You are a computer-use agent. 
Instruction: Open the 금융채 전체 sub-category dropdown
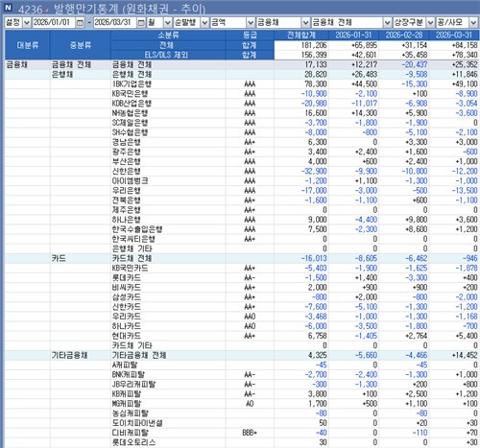pos(387,22)
